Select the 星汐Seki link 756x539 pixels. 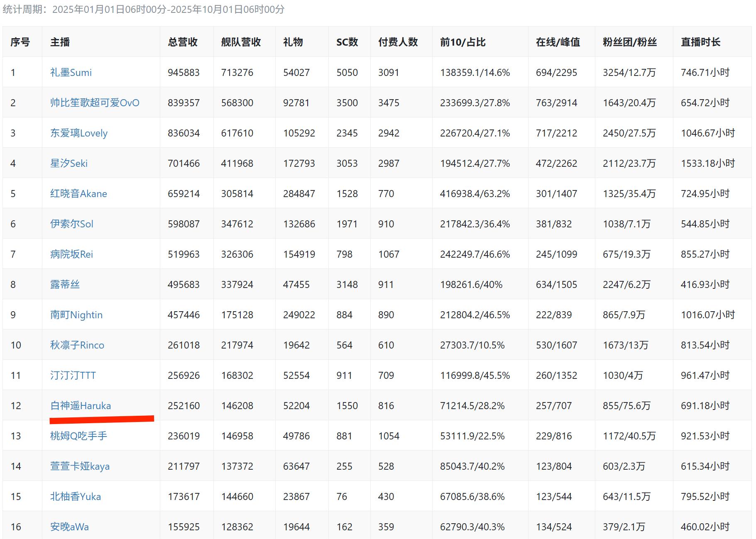pos(69,163)
